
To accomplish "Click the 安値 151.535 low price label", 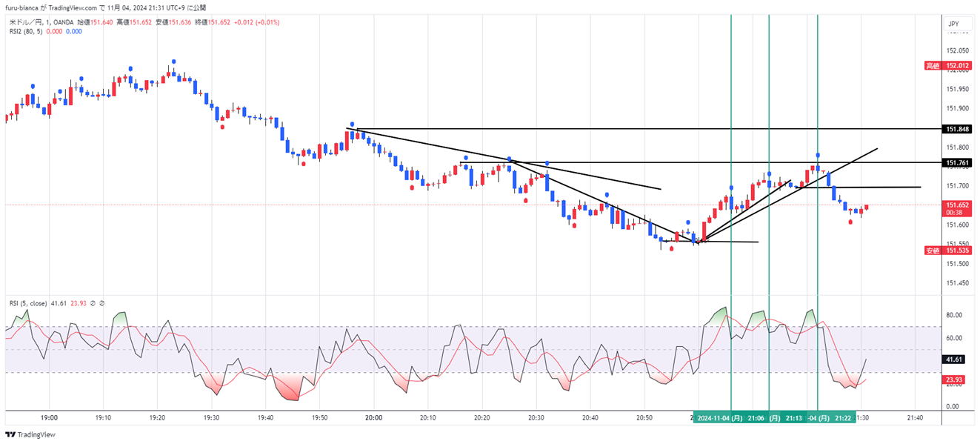I will (947, 251).
